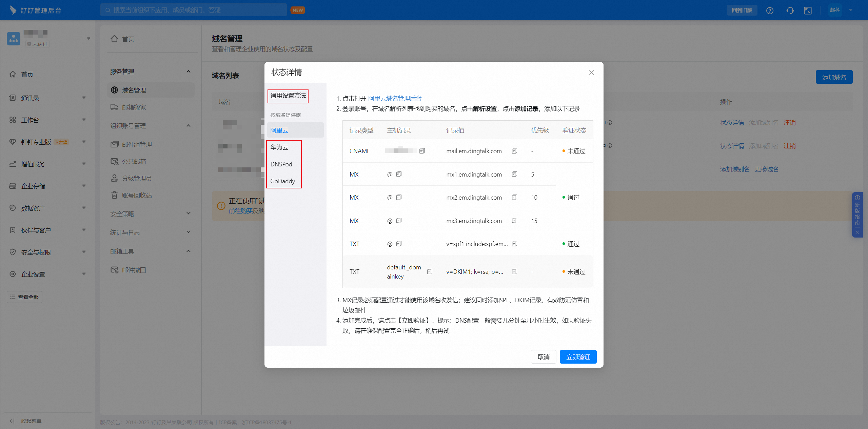Open the organization switcher dropdown
This screenshot has height=429, width=868.
[x=88, y=39]
